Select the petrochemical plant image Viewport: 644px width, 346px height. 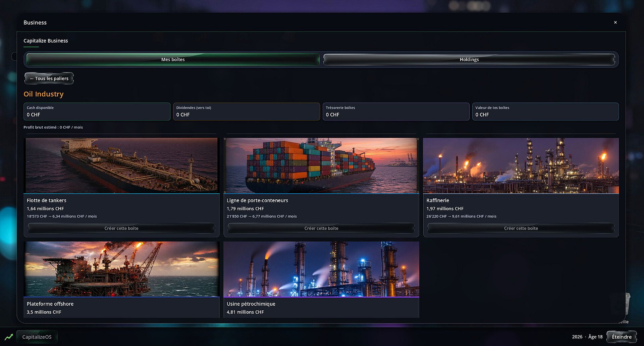[x=321, y=269]
